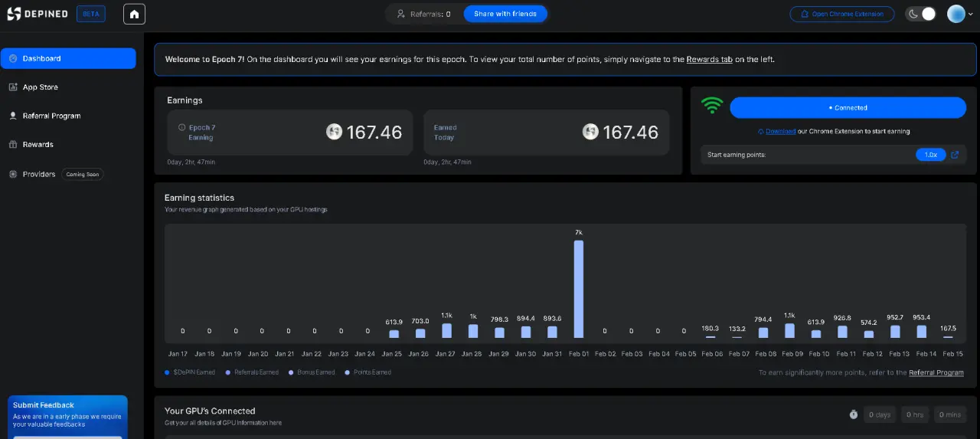Open the home icon button
Screen dimensions: 980x439
[x=134, y=14]
